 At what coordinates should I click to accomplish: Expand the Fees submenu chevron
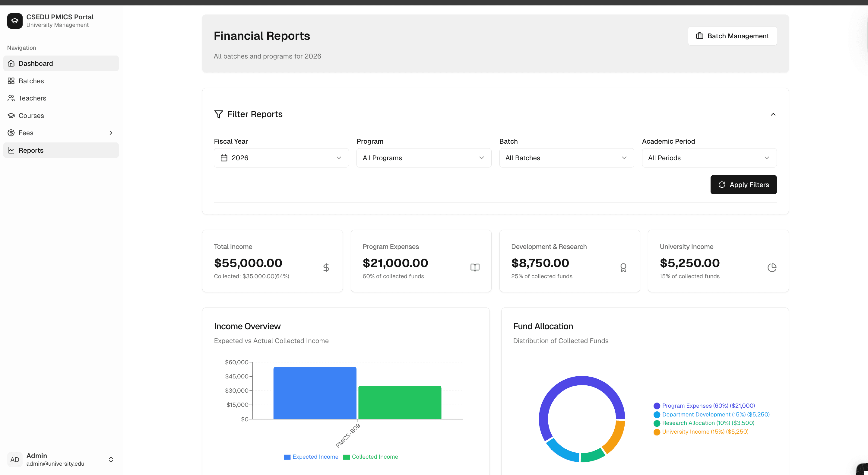point(111,133)
